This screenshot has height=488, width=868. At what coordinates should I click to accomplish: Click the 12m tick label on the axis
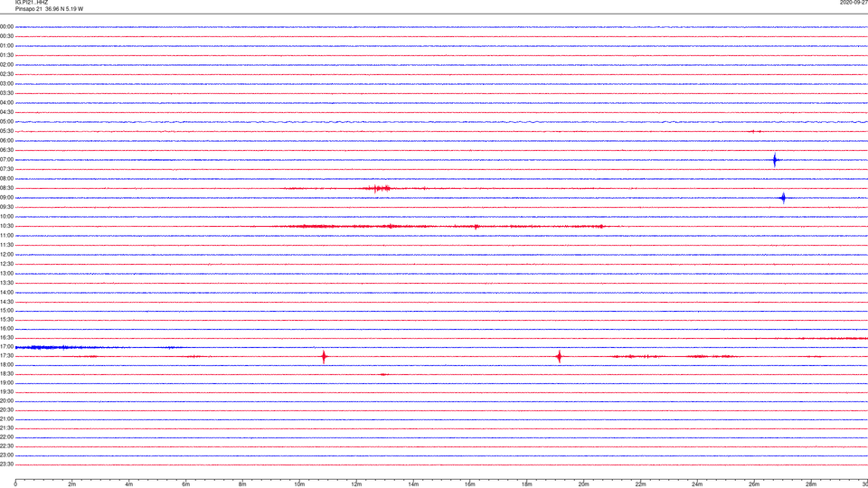[356, 484]
